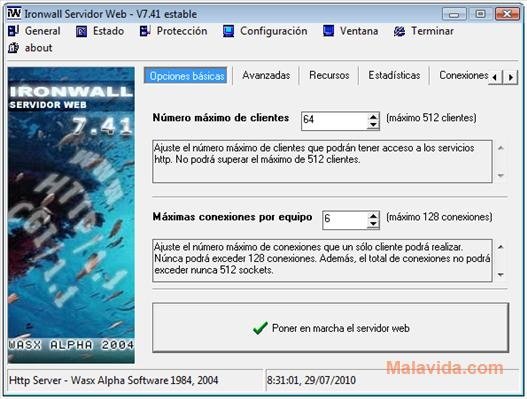
Task: Click the Ironwall Servidor Web banner image
Action: point(71,215)
